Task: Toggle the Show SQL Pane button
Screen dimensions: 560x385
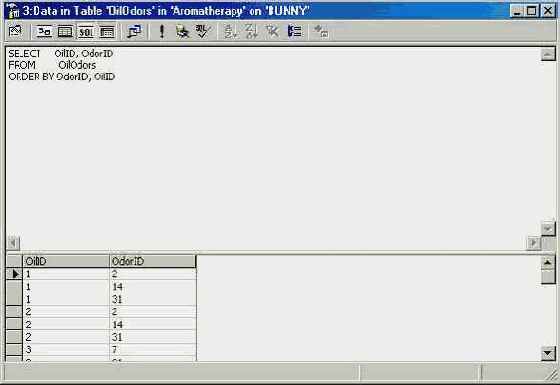Action: click(86, 32)
